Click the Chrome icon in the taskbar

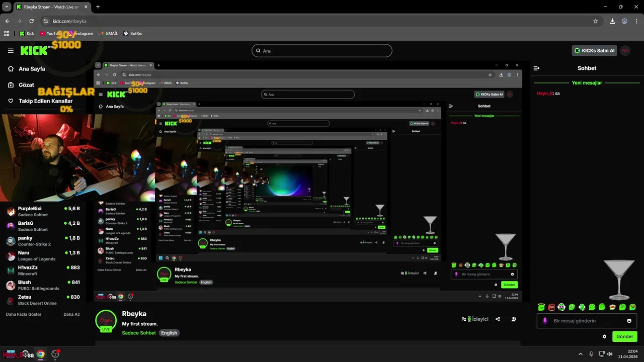pyautogui.click(x=40, y=354)
